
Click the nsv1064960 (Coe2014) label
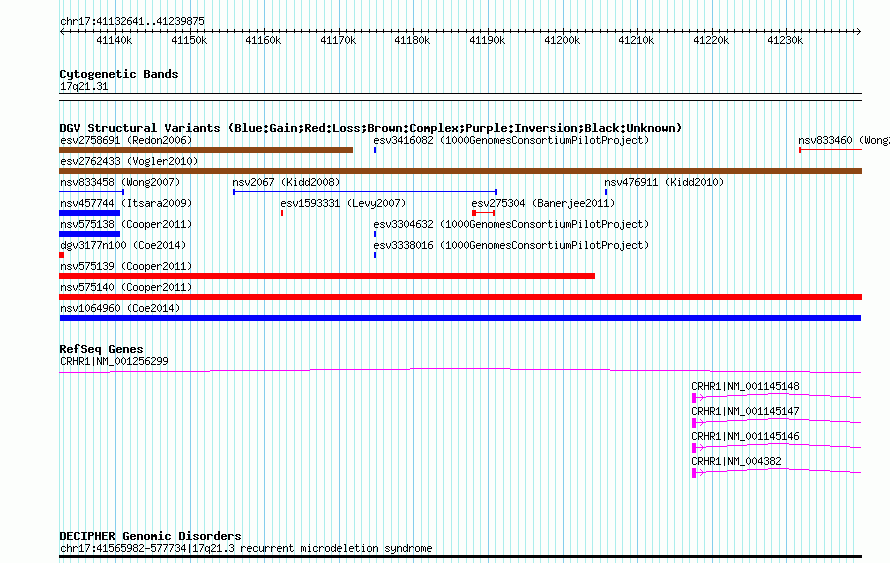[120, 308]
